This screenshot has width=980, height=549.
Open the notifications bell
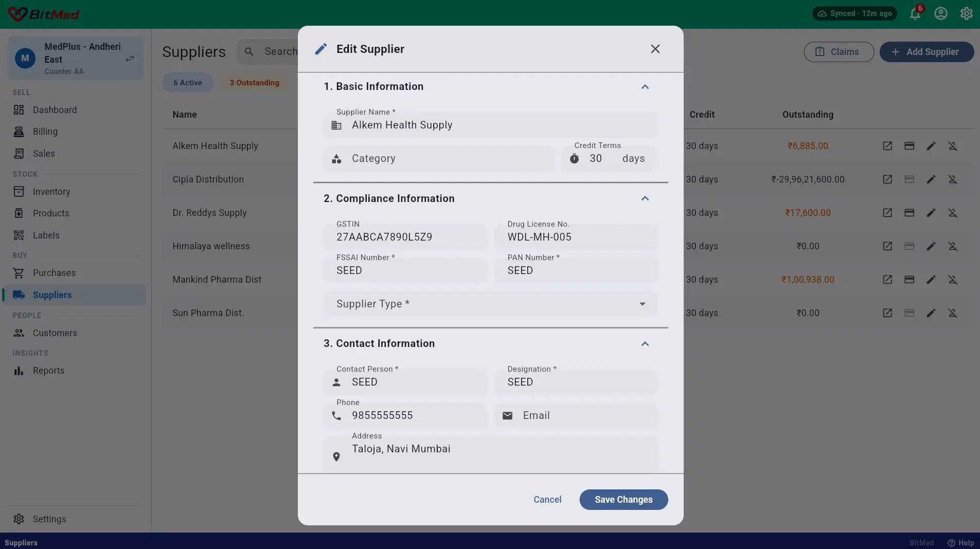click(915, 14)
